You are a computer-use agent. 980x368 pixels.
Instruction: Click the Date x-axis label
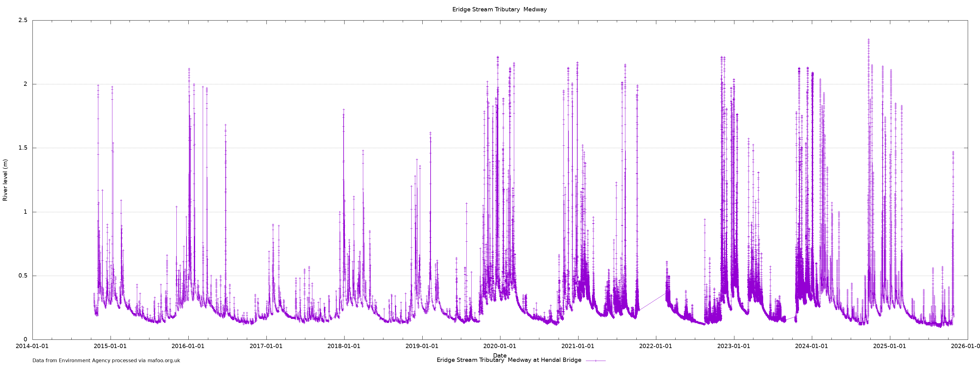[499, 355]
